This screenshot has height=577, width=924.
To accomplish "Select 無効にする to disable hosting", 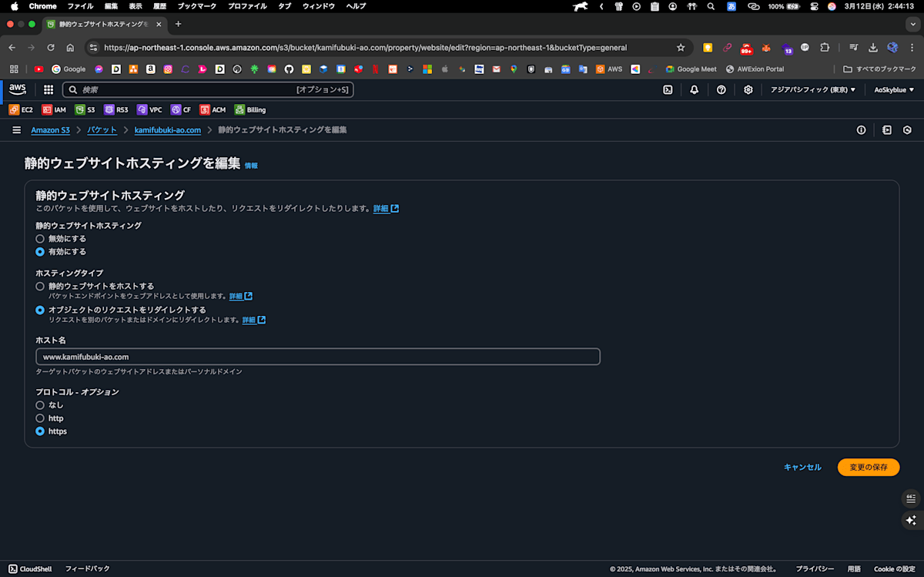I will (x=40, y=239).
